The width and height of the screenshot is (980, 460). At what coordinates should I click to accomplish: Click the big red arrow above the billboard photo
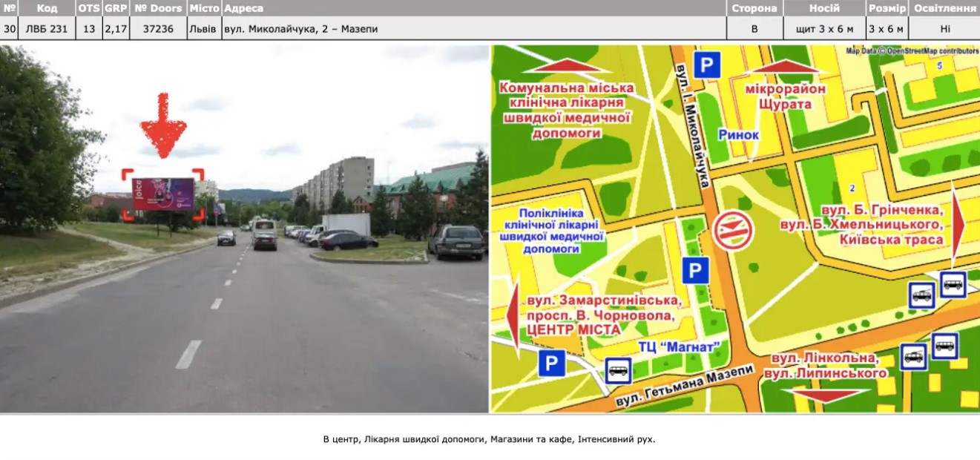coord(162,125)
